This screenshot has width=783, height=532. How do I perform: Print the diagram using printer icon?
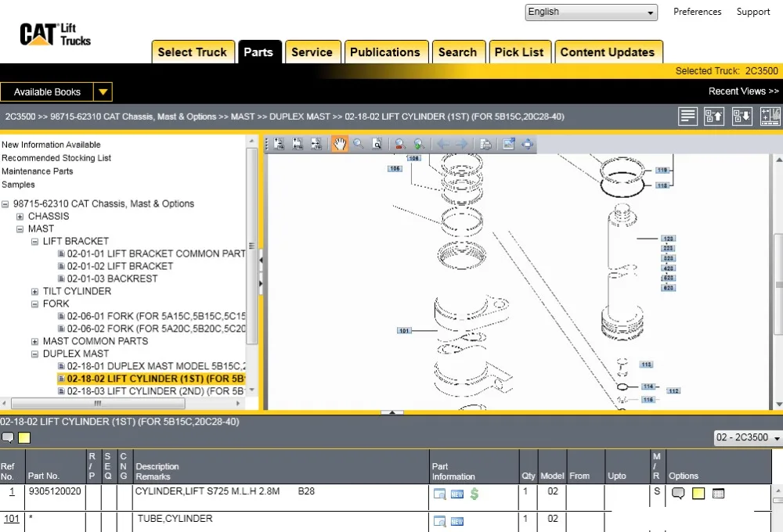pos(485,144)
